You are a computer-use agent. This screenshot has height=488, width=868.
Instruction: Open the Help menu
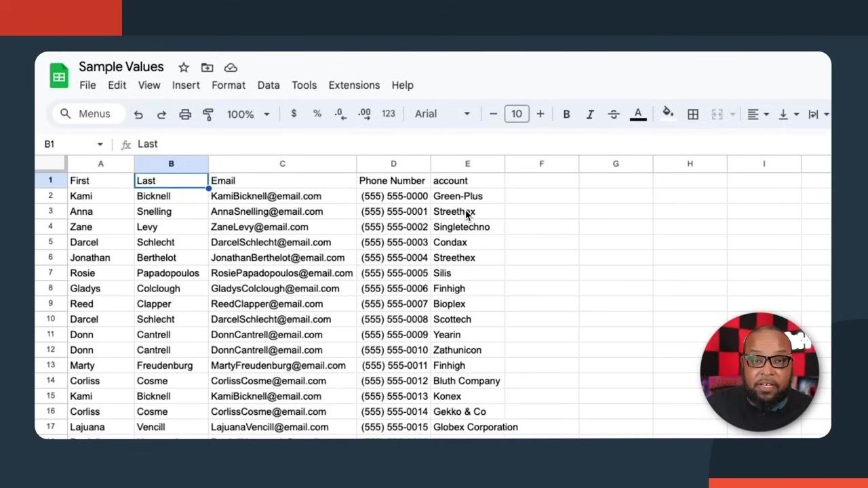pos(402,85)
